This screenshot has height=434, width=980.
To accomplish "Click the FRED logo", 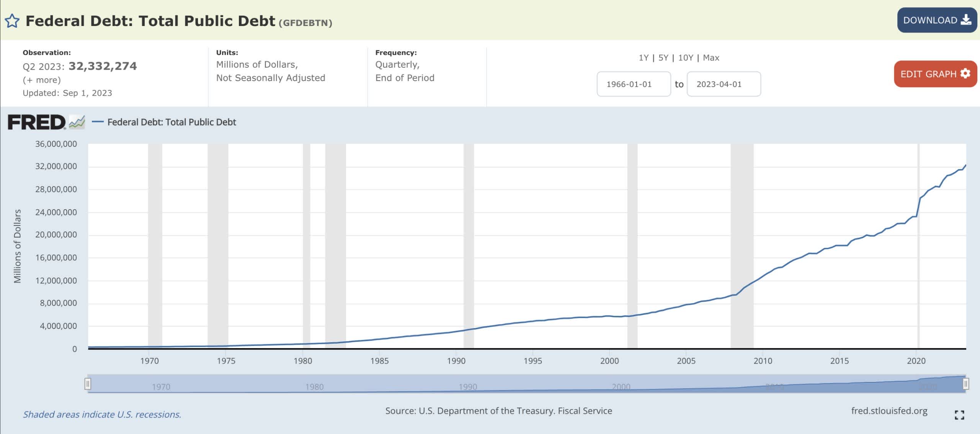I will (36, 122).
